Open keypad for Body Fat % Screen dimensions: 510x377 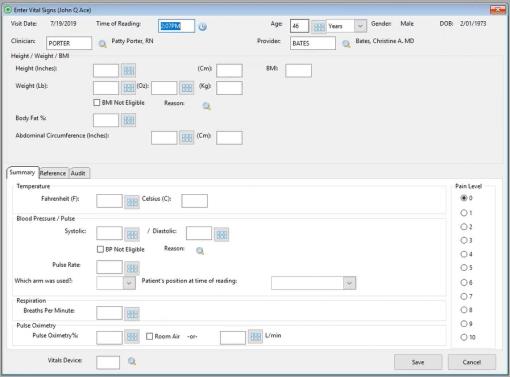(128, 120)
